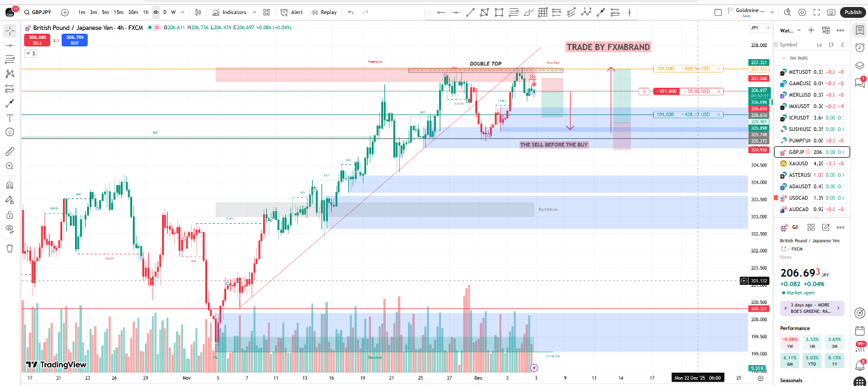Redo the chart action
The image size is (868, 386).
365,12
